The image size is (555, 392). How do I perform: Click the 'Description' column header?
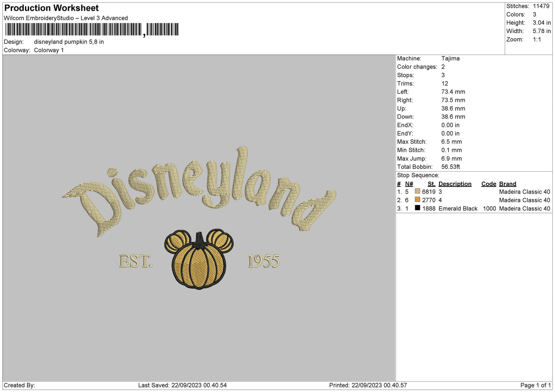(x=455, y=184)
